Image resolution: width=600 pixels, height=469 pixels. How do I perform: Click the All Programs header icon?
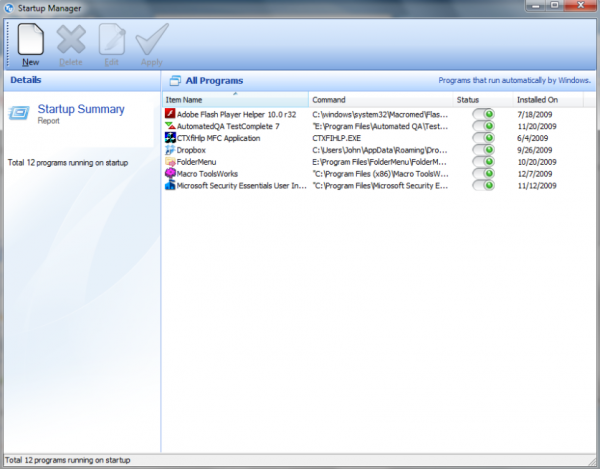tap(175, 80)
